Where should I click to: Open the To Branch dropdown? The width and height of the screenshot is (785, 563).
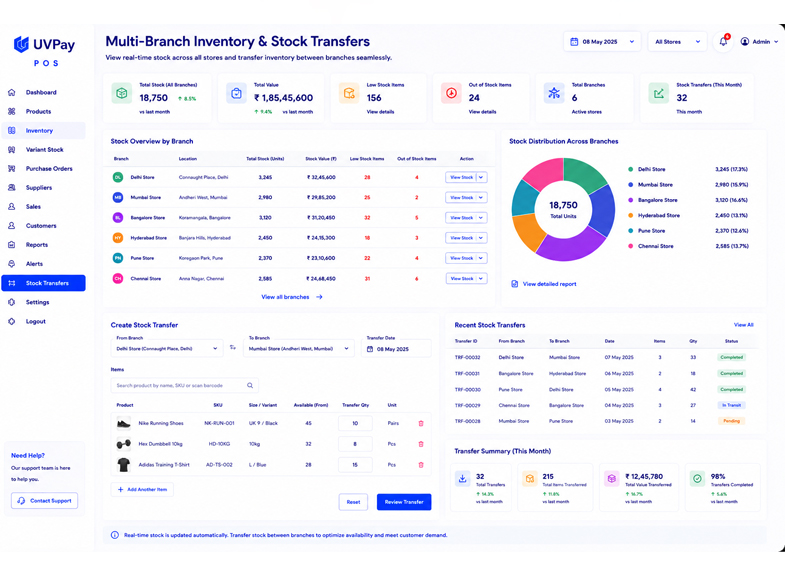(x=299, y=348)
